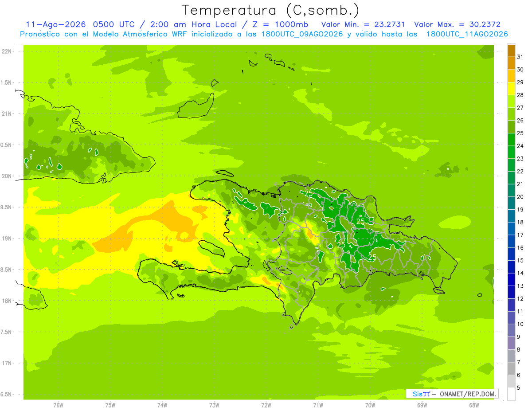The image size is (532, 411).
Task: Click the "22N" latitude axis label
Action: (6, 51)
